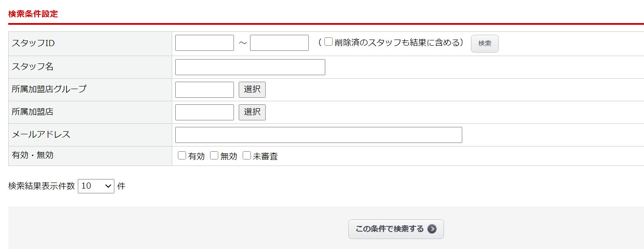The width and height of the screenshot is (644, 249).
Task: Enable 削除済のスタッフも結果に含める checkbox
Action: [x=329, y=42]
